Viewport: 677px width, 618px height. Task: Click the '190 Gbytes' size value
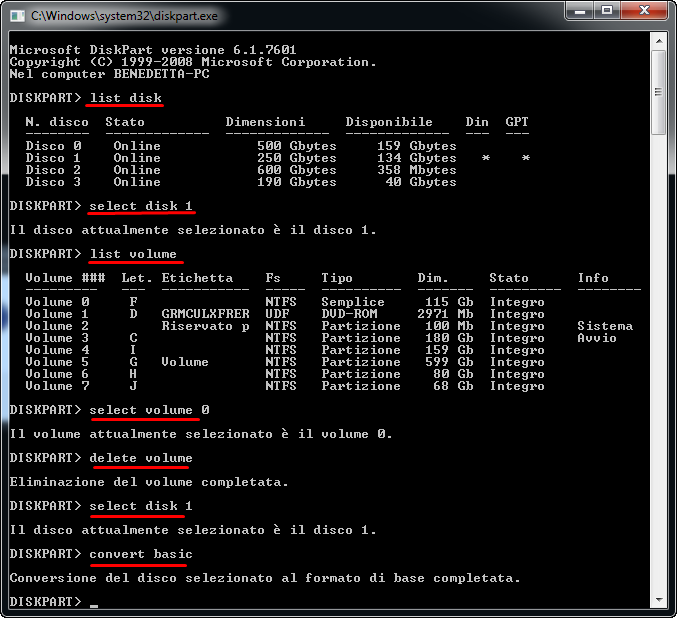coord(297,182)
